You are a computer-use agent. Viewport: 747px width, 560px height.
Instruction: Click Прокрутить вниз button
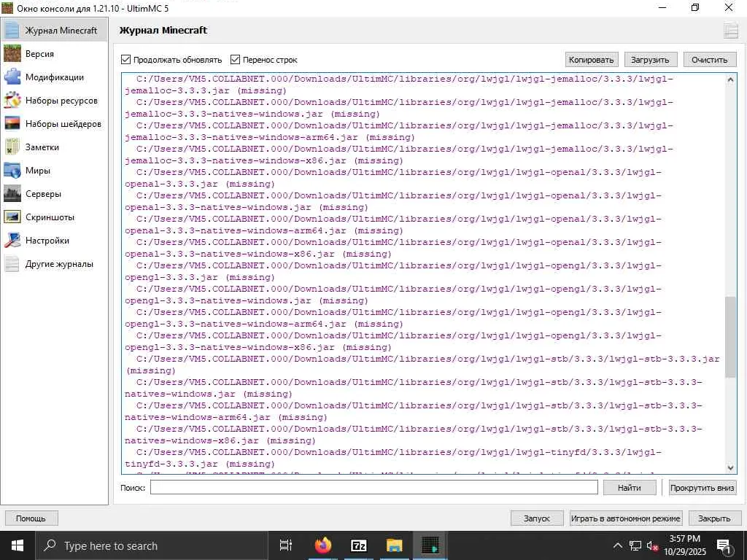[703, 488]
